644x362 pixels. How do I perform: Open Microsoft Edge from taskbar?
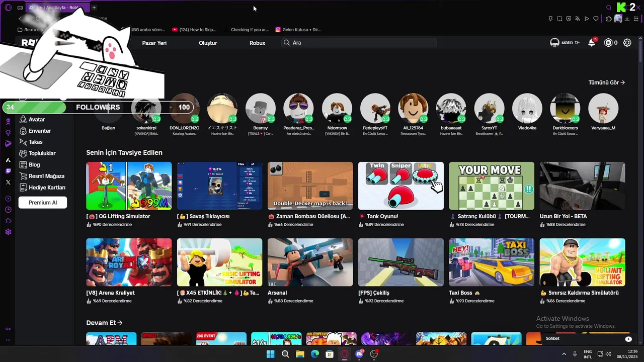click(x=314, y=354)
